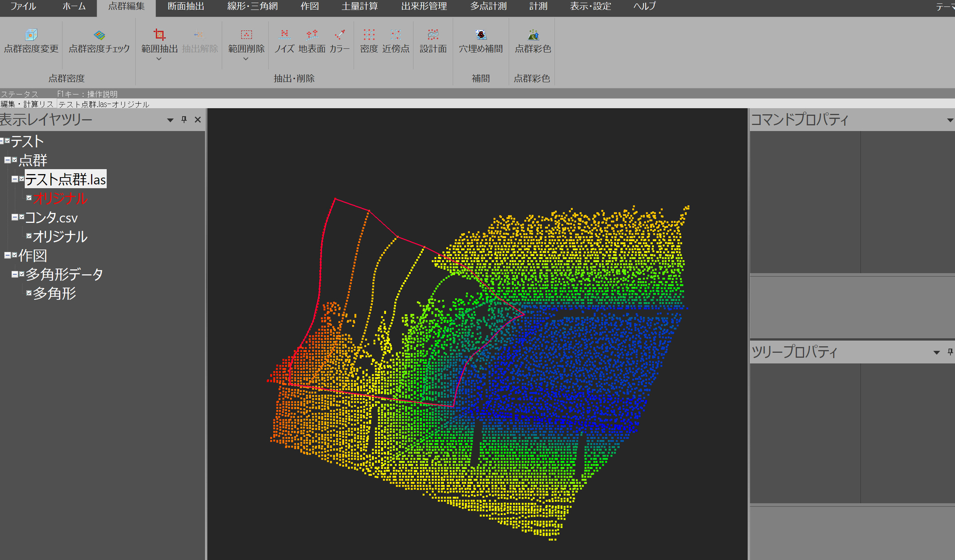Collapse the 多角形データ tree node
Viewport: 955px width, 560px height.
click(x=15, y=274)
